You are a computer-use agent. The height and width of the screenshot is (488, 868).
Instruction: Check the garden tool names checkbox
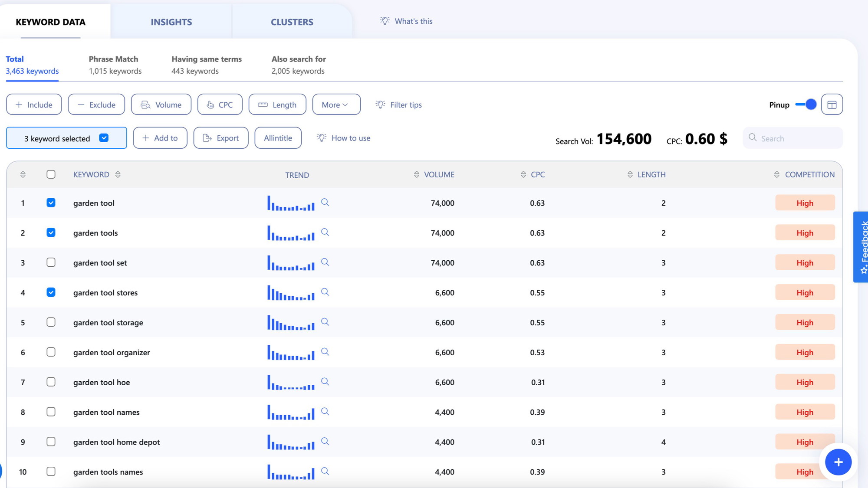tap(51, 412)
